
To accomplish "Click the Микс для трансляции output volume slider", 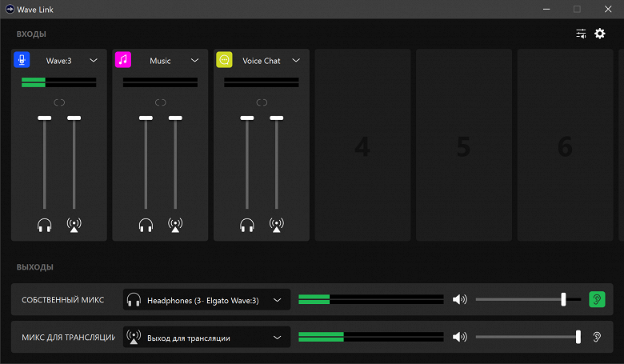I will tap(528, 337).
